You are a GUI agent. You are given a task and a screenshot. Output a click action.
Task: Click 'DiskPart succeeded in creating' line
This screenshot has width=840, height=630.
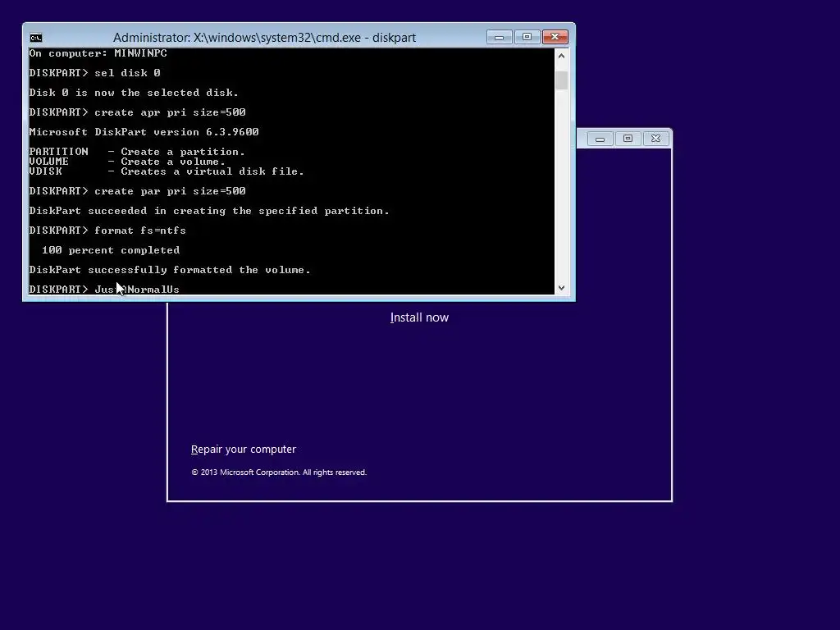(x=209, y=211)
